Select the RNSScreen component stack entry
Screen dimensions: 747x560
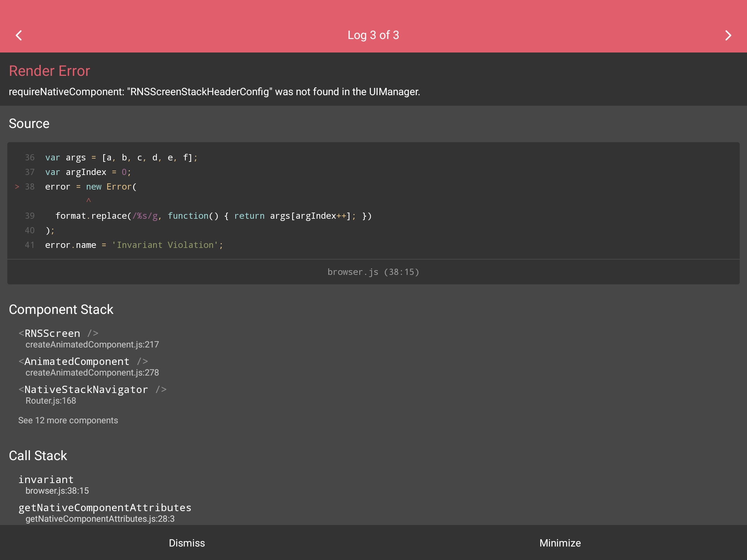click(58, 333)
